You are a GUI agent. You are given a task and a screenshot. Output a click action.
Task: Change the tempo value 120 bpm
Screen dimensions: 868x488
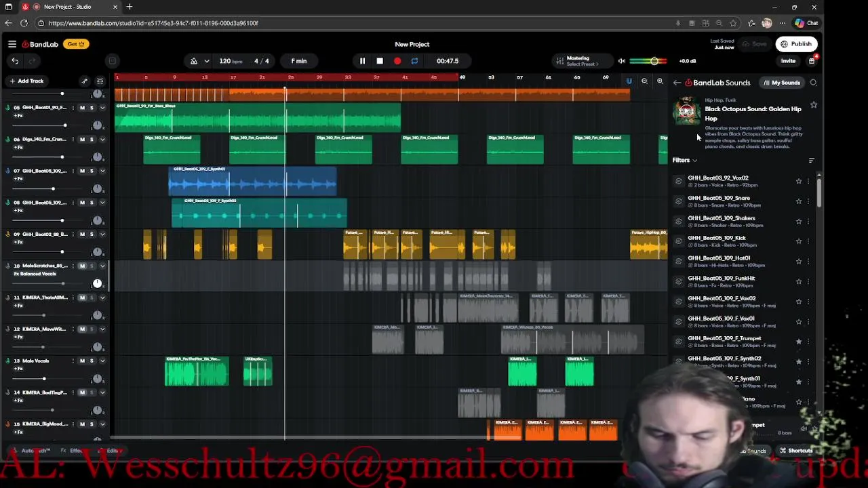click(x=231, y=61)
